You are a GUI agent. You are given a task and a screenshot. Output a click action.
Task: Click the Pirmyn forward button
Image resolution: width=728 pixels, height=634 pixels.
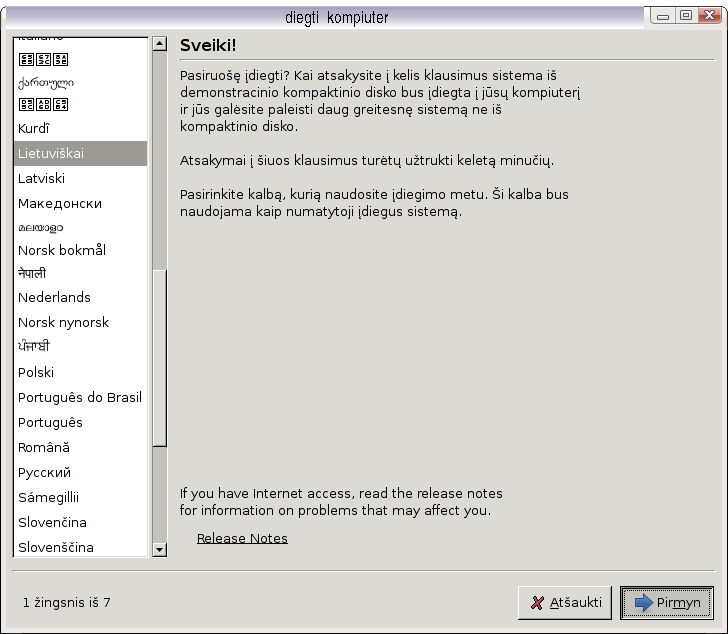point(667,603)
